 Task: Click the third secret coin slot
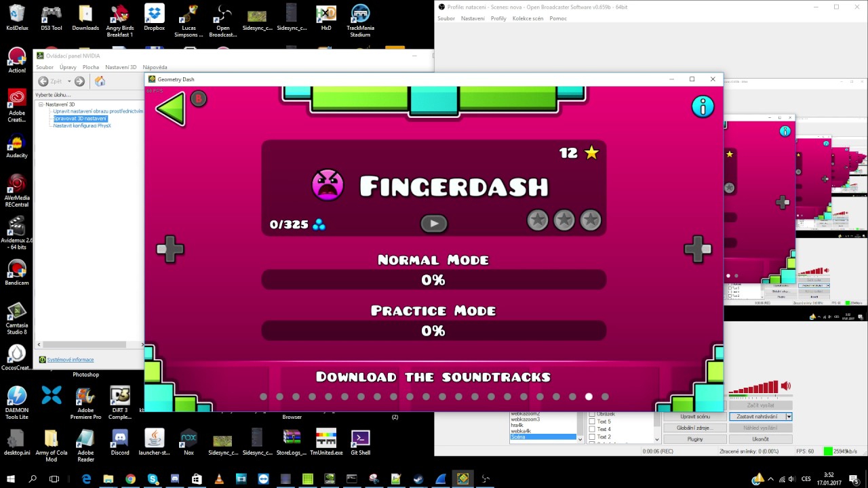tap(591, 220)
